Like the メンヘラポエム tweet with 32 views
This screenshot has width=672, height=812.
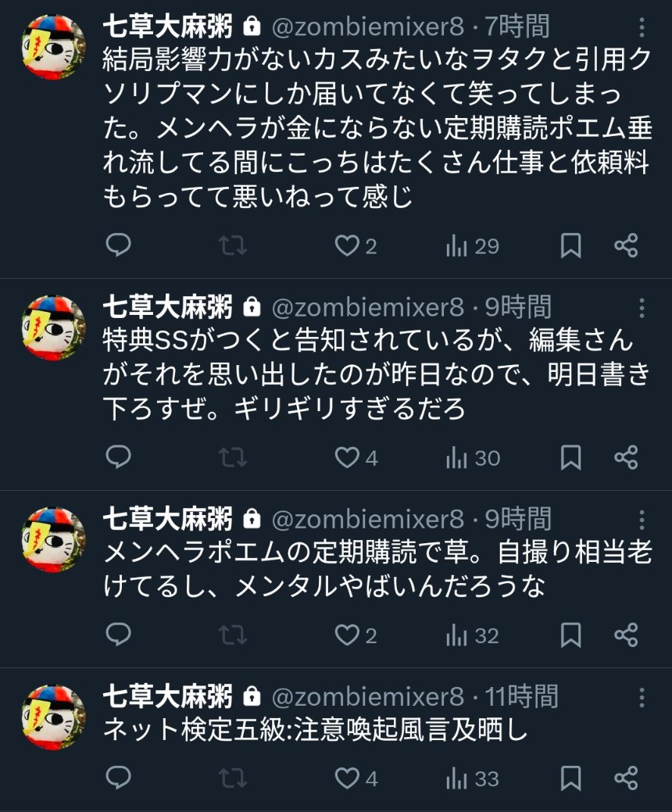coord(346,635)
